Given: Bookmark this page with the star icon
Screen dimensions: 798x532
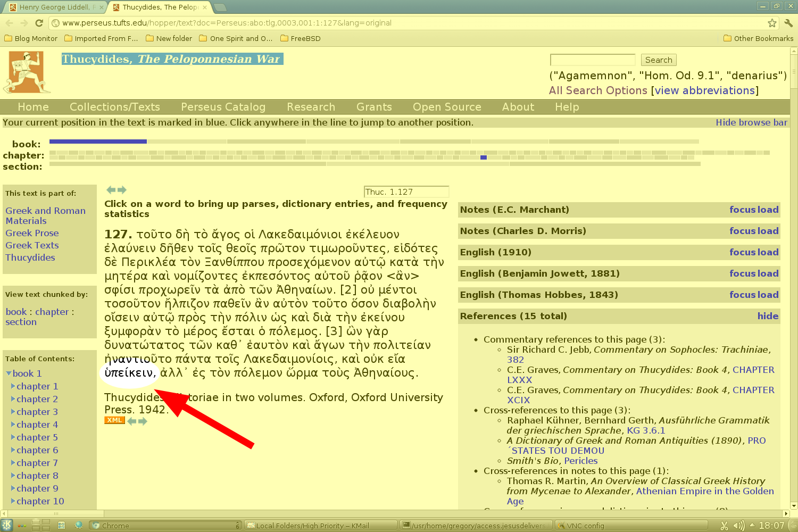Looking at the screenshot, I should pyautogui.click(x=772, y=23).
